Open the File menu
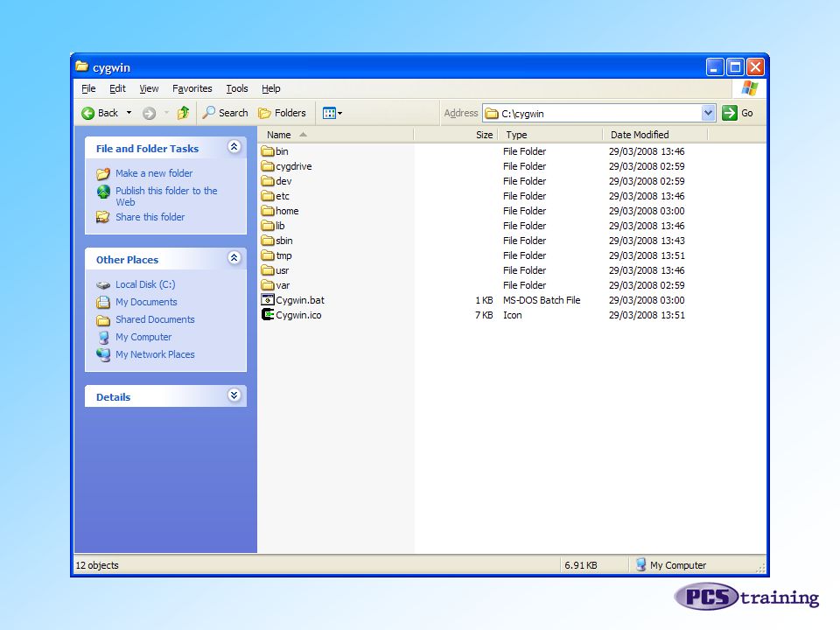Screen dimensions: 840x630 [88, 88]
